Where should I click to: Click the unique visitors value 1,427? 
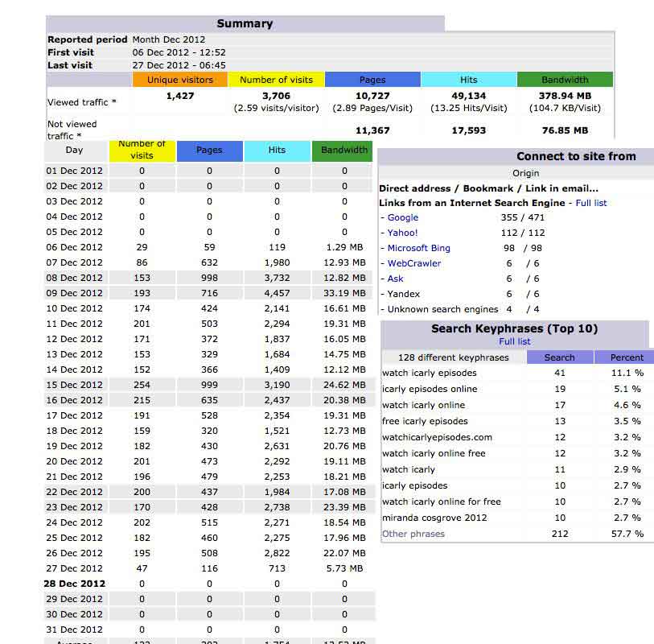[x=180, y=96]
